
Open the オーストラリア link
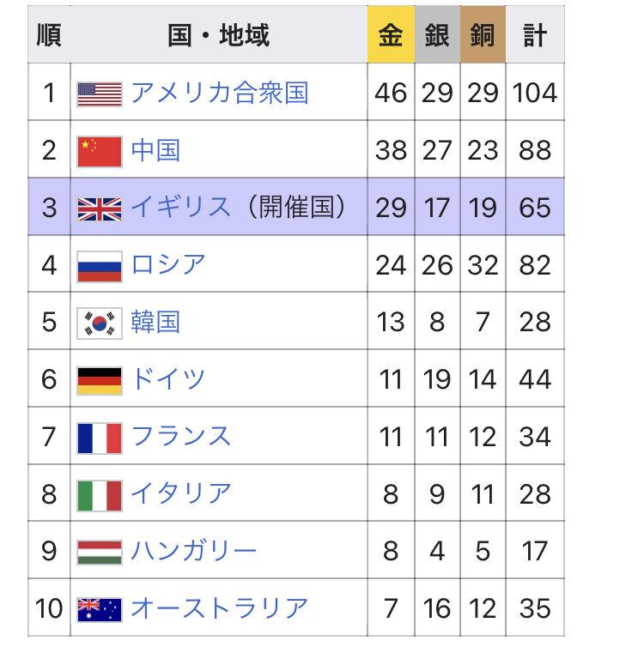coord(219,608)
